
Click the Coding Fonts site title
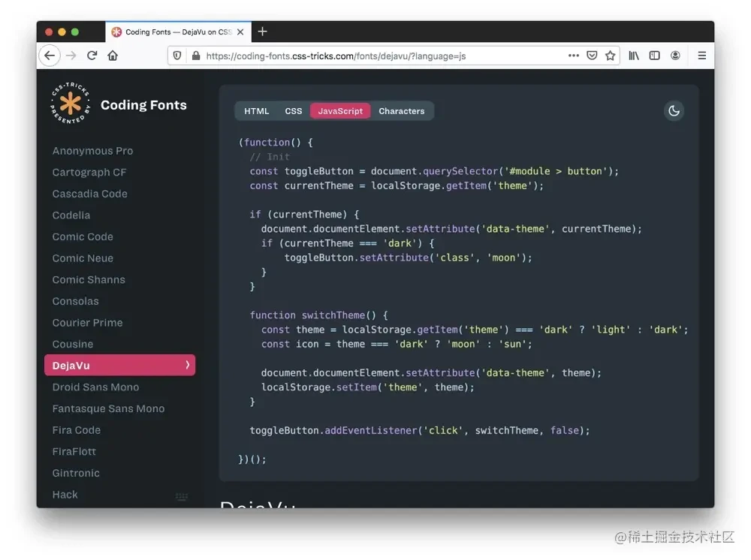click(143, 105)
